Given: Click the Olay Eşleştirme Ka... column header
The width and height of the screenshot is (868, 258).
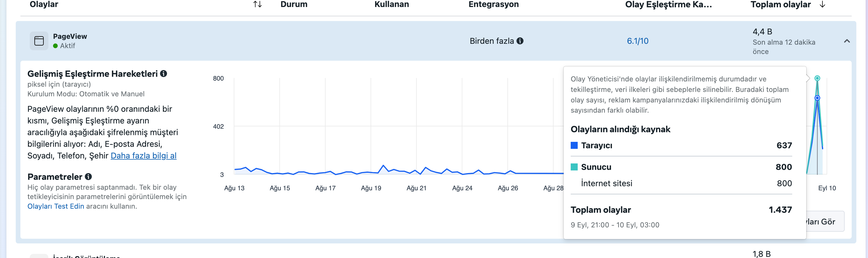Looking at the screenshot, I should click(668, 4).
